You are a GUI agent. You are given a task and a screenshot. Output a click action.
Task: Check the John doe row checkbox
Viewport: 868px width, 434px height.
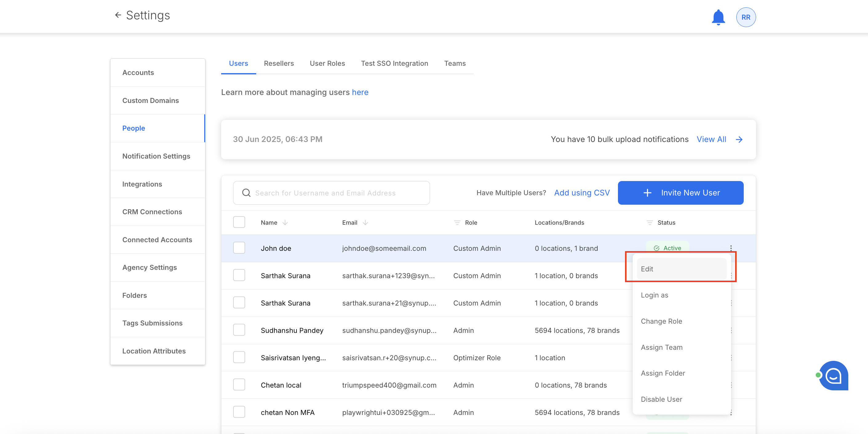click(239, 248)
